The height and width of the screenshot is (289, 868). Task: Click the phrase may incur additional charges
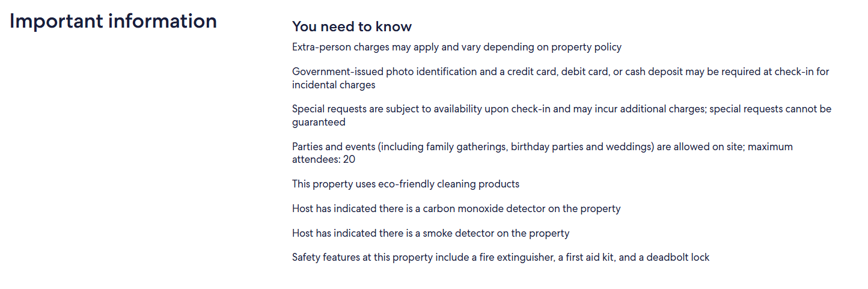click(640, 109)
